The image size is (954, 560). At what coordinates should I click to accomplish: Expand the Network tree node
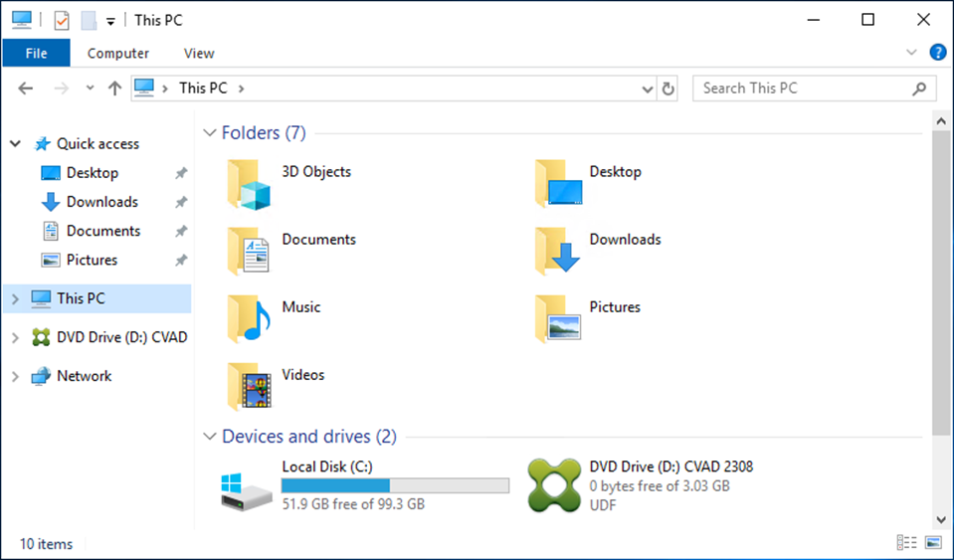click(15, 376)
